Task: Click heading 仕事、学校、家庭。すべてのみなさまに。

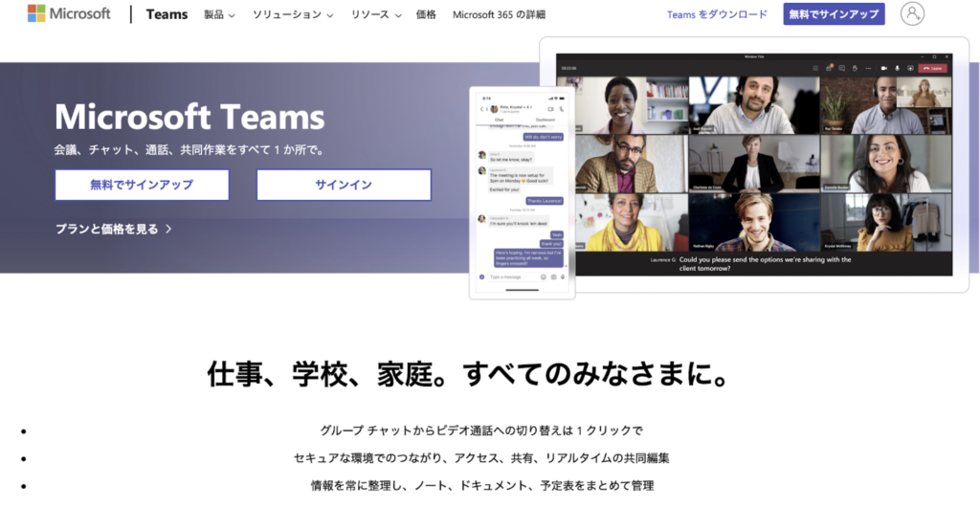Action: click(468, 374)
